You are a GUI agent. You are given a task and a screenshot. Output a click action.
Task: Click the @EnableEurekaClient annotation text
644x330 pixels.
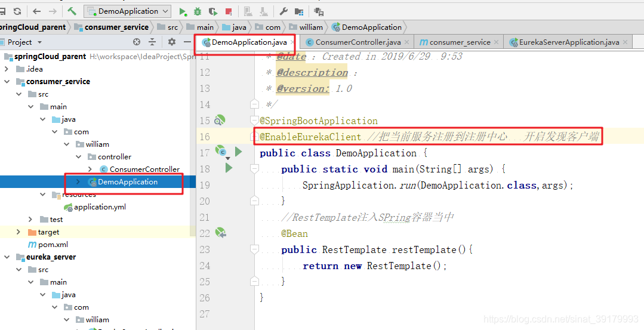[x=310, y=137]
